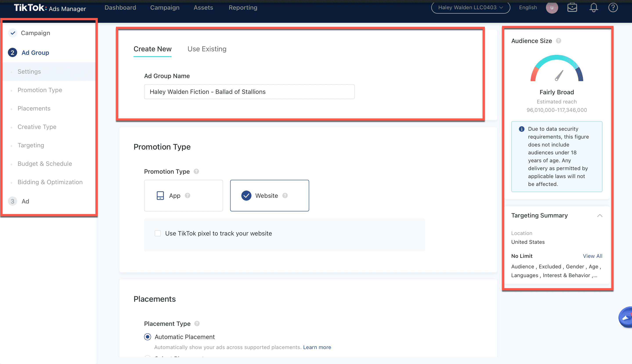Click the user avatar icon
The width and height of the screenshot is (632, 364).
(552, 8)
